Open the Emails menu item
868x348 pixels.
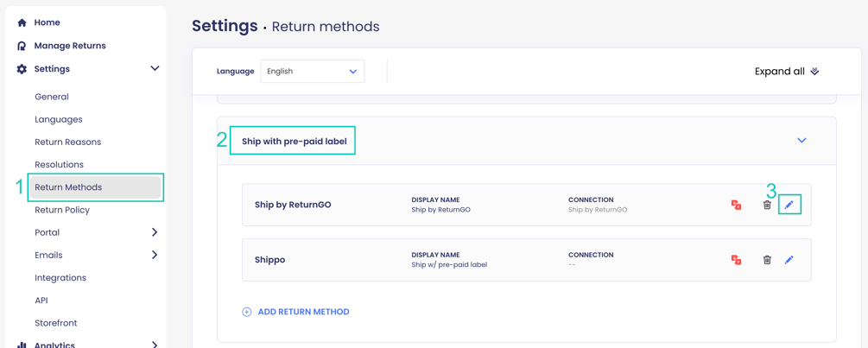click(x=48, y=255)
